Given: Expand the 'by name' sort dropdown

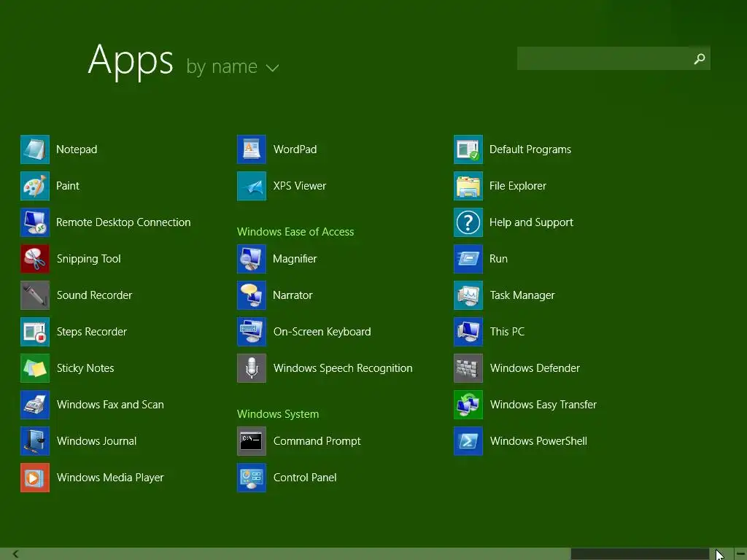Looking at the screenshot, I should tap(232, 66).
